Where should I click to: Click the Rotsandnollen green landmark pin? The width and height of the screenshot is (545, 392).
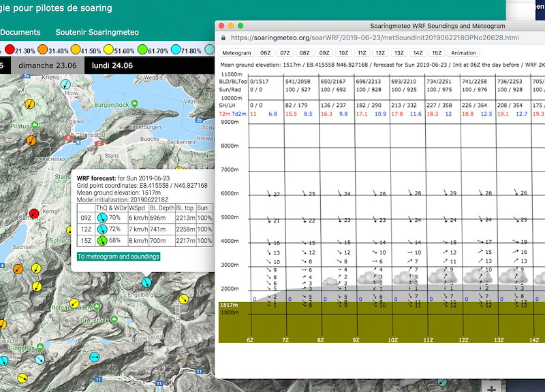click(x=97, y=306)
